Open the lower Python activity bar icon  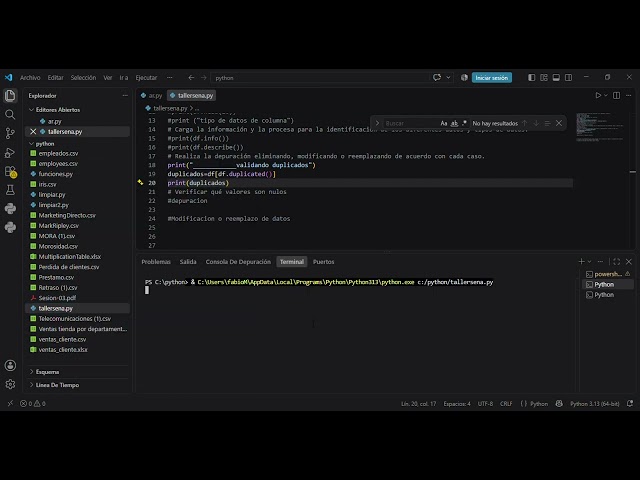pos(10,227)
